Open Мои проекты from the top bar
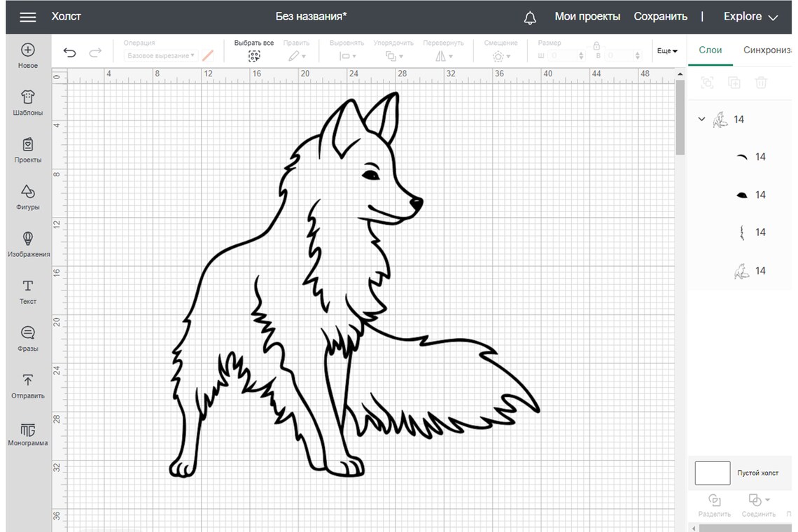The height and width of the screenshot is (532, 798). [x=587, y=16]
